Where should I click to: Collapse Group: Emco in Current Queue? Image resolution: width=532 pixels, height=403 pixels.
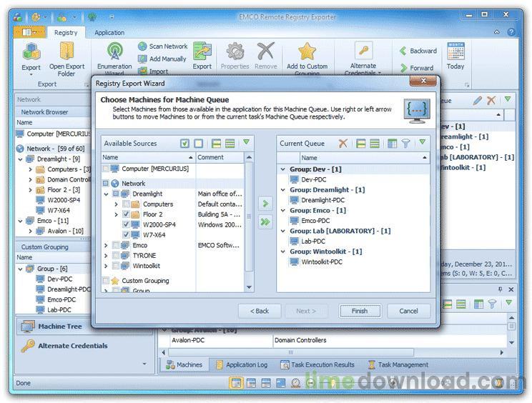pyautogui.click(x=282, y=210)
